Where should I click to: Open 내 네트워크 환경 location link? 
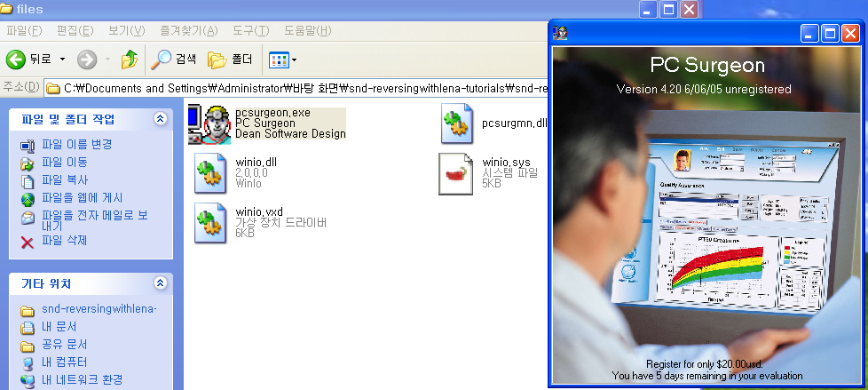pyautogui.click(x=83, y=379)
